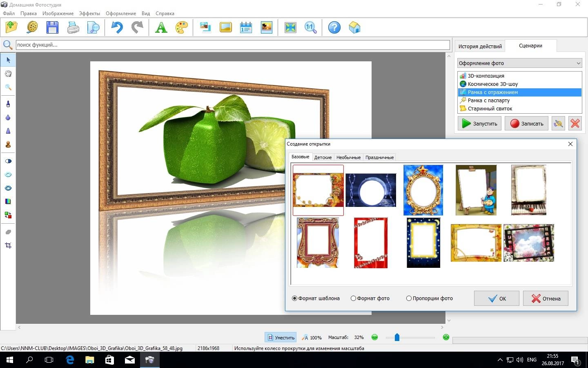The image size is (588, 368).
Task: Click the 3D box toolbar icon
Action: (x=354, y=27)
